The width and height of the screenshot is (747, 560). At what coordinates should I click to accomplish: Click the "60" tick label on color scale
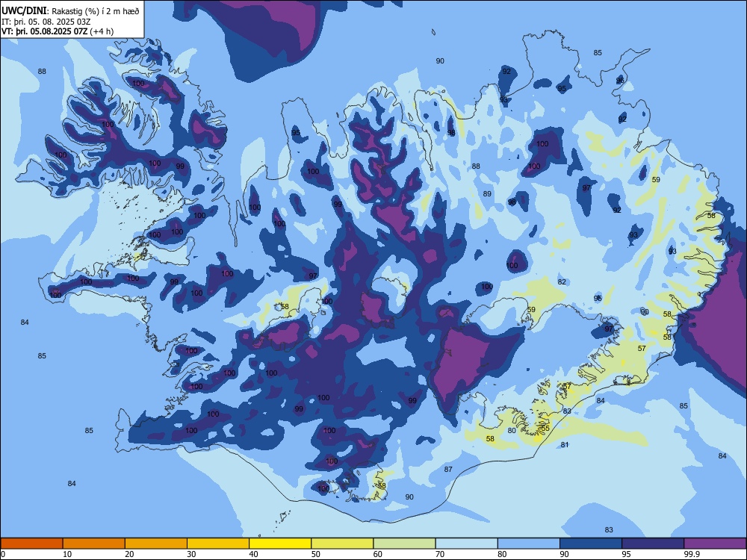click(378, 554)
